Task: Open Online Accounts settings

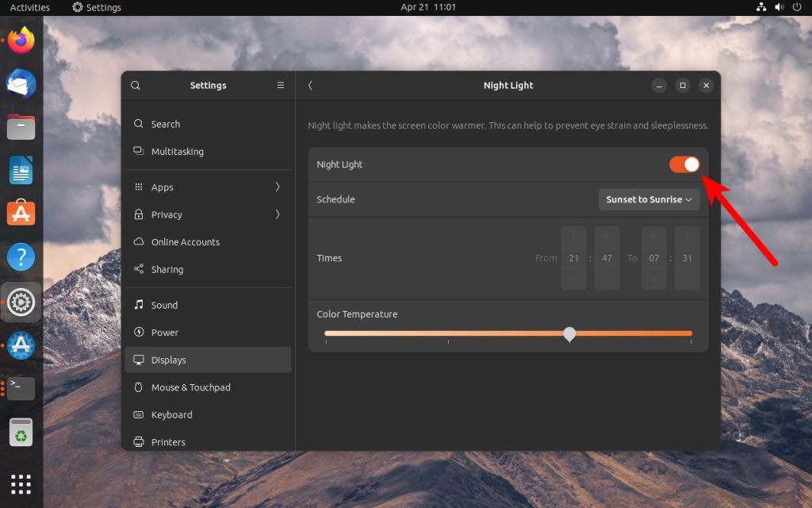Action: point(209,242)
